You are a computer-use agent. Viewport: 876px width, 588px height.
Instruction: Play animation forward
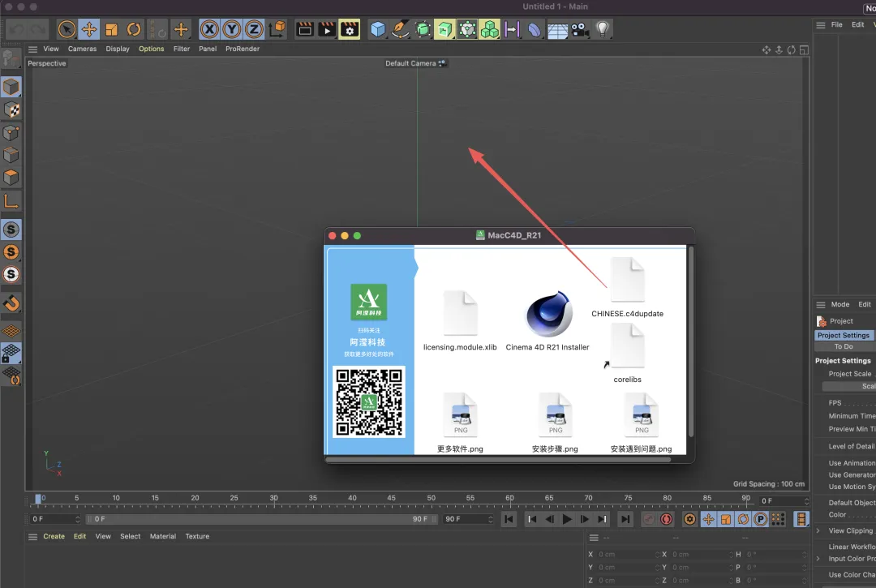[566, 519]
